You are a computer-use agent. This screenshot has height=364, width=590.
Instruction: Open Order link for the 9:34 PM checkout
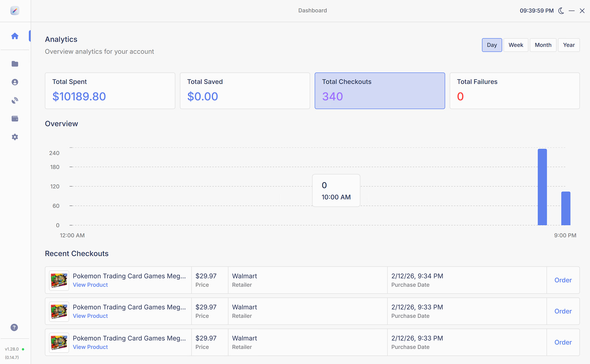(563, 280)
